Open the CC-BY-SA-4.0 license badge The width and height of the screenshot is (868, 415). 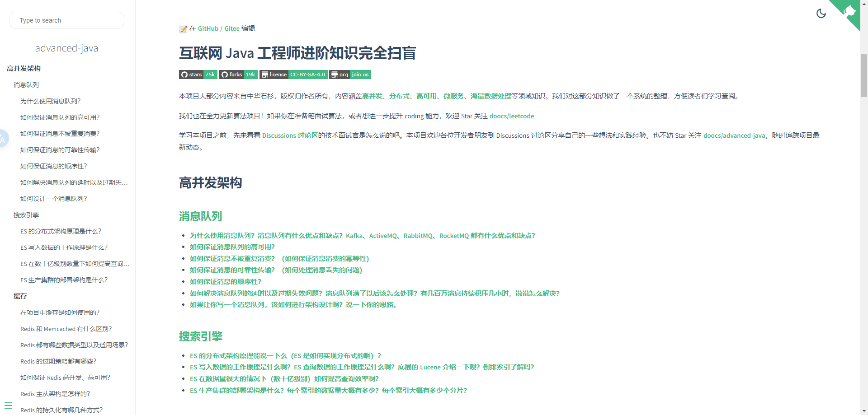click(293, 75)
